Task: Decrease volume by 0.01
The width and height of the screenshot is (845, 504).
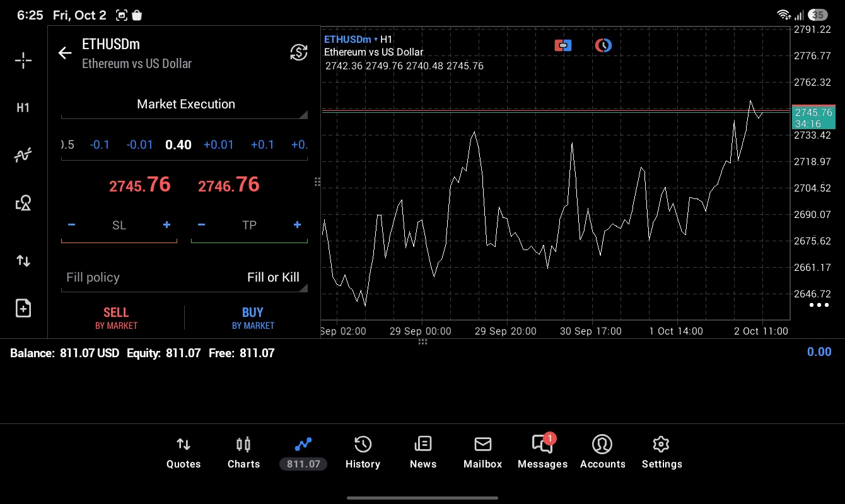Action: pyautogui.click(x=139, y=145)
